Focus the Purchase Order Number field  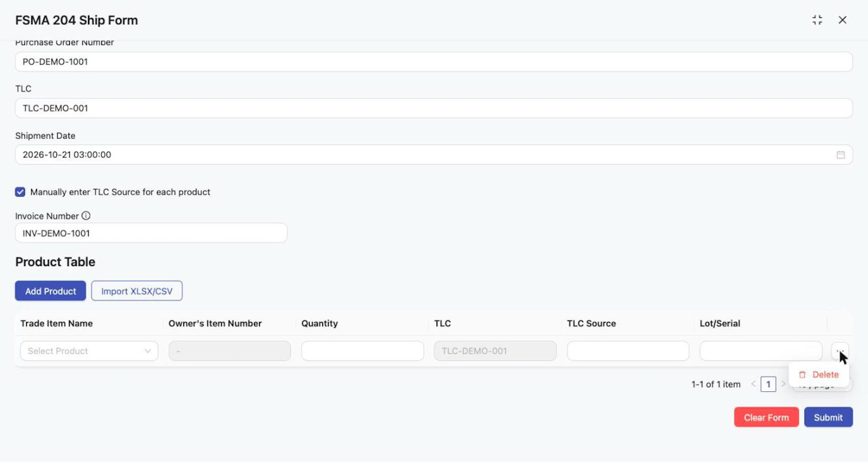coord(434,62)
